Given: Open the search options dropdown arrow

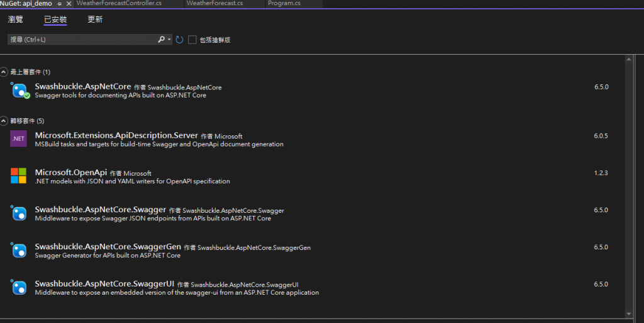Looking at the screenshot, I should coord(169,40).
